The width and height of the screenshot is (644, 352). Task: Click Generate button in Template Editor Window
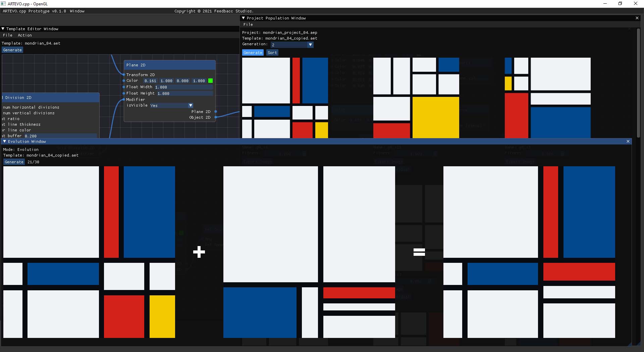pos(12,50)
